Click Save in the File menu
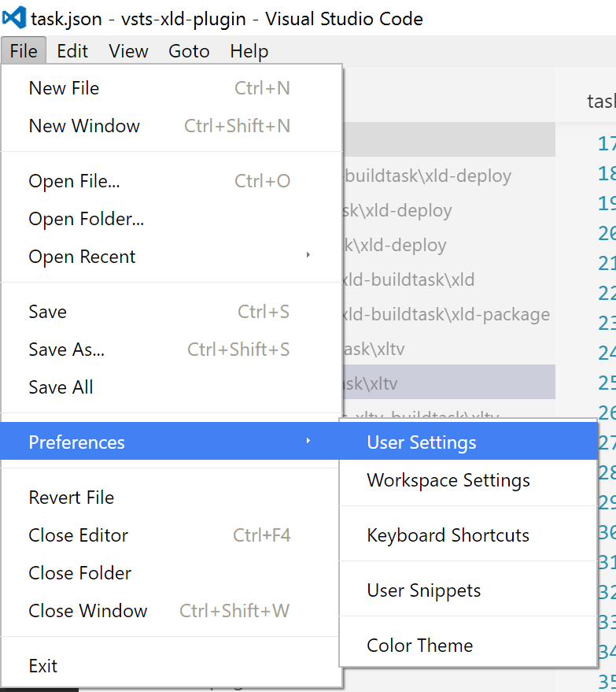616x692 pixels. click(172, 312)
